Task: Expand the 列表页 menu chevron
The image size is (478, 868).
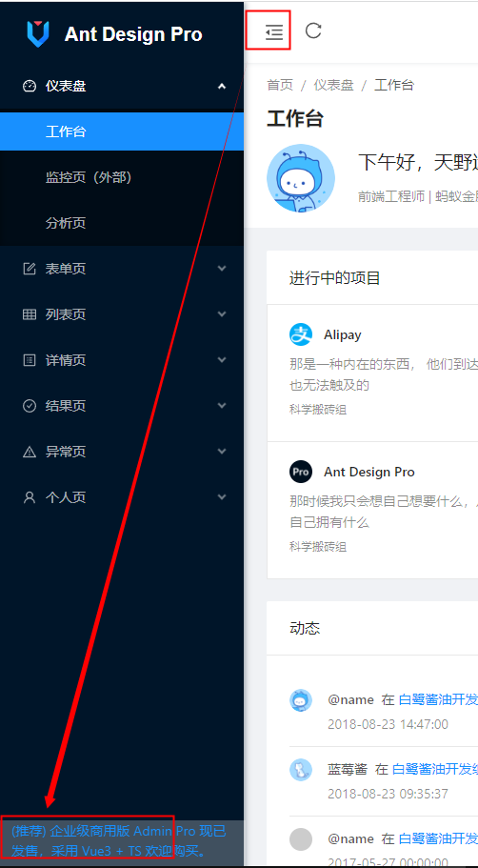Action: tap(222, 314)
